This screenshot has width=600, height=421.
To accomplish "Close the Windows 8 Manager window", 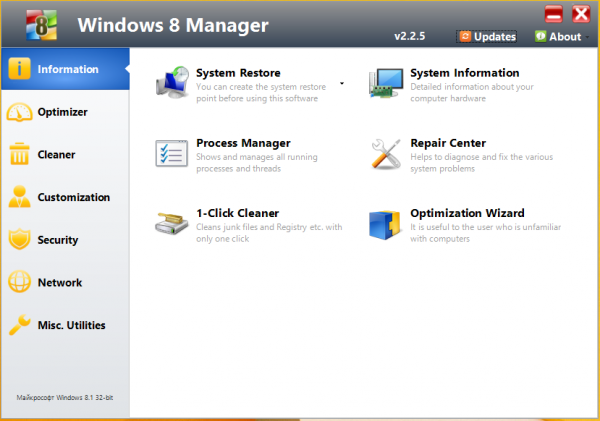I will click(581, 14).
